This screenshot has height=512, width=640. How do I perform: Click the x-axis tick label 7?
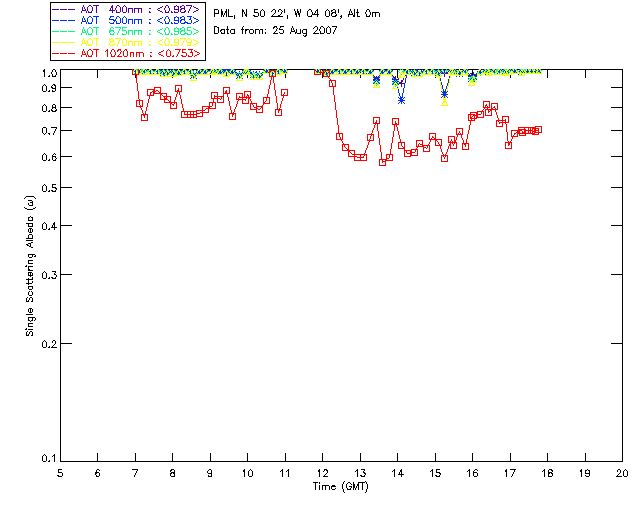[x=135, y=473]
